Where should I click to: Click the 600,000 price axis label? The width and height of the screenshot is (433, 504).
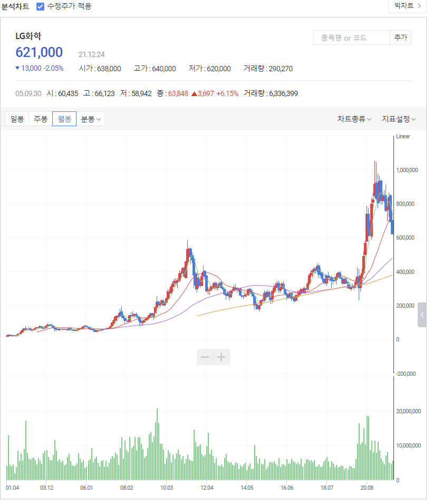coord(405,237)
